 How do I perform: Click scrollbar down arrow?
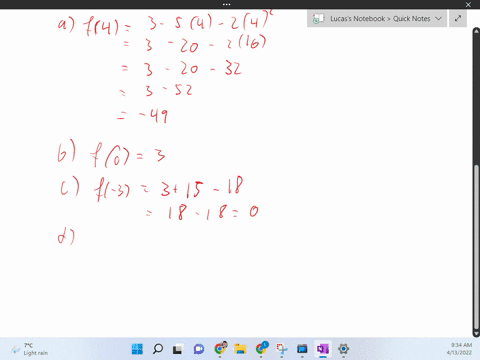point(476,333)
